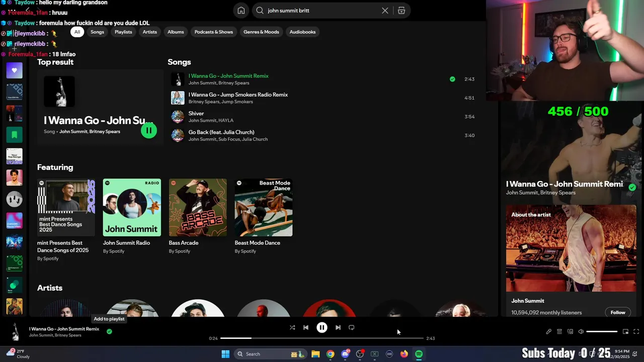Open the green bookmark Your Episodes sidebar item
Image resolution: width=644 pixels, height=362 pixels.
click(14, 135)
